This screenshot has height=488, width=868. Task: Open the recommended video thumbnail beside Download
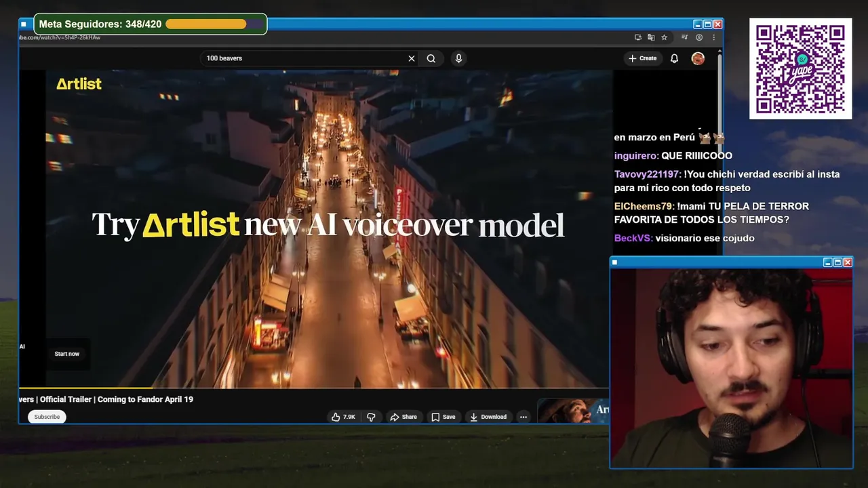(x=573, y=411)
